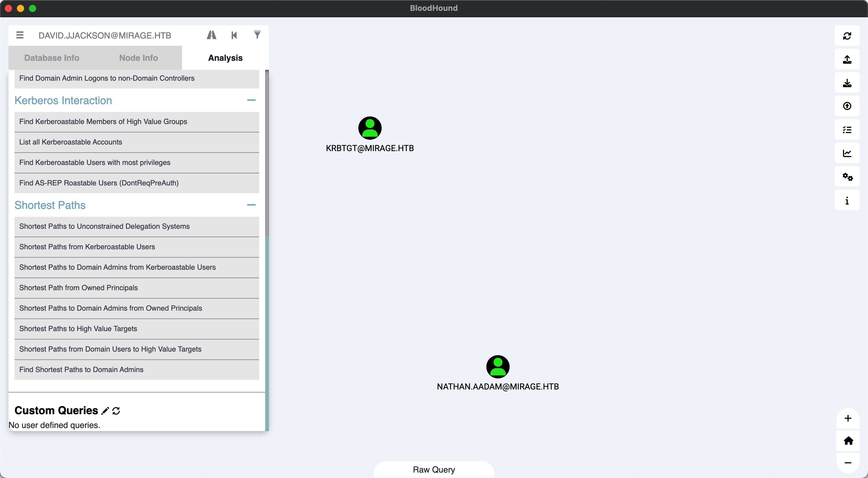Image resolution: width=868 pixels, height=478 pixels.
Task: Click the import graph icon
Action: (x=847, y=83)
